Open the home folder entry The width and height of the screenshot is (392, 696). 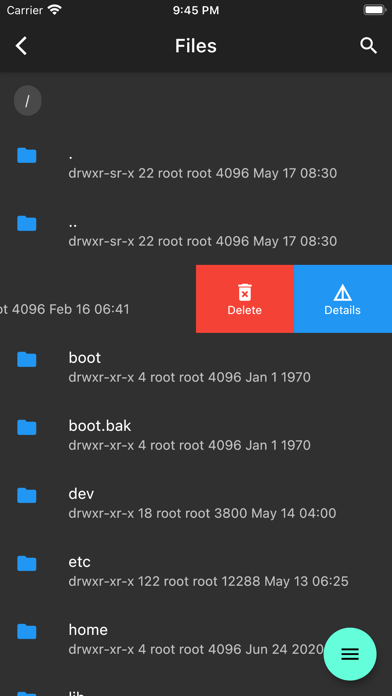pos(196,639)
